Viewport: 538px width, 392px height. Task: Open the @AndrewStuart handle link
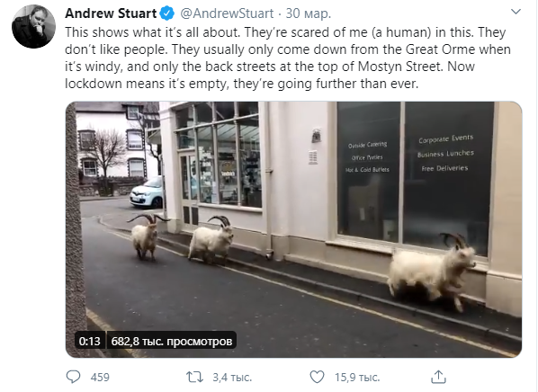pyautogui.click(x=227, y=13)
